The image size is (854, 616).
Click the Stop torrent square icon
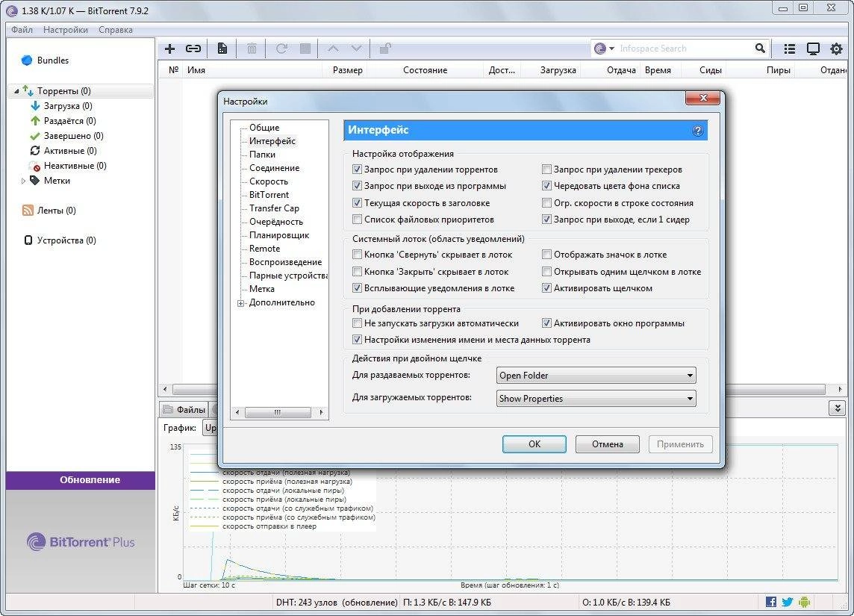pos(305,49)
